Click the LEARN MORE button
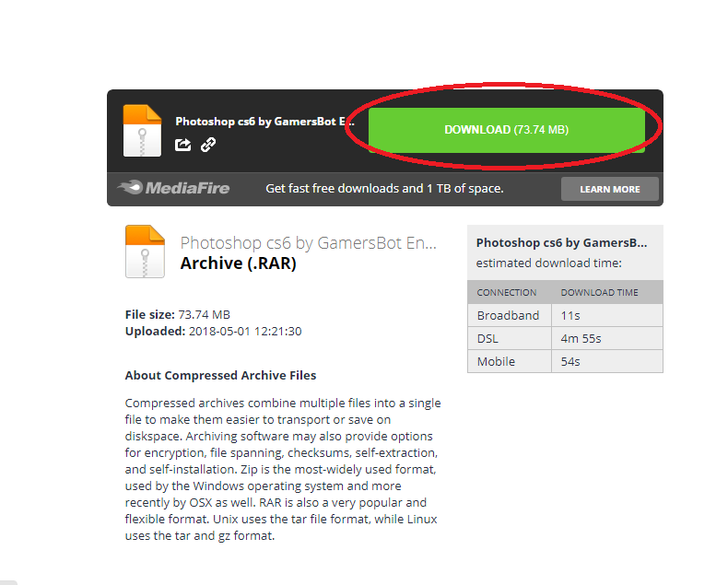This screenshot has width=728, height=585. click(610, 189)
